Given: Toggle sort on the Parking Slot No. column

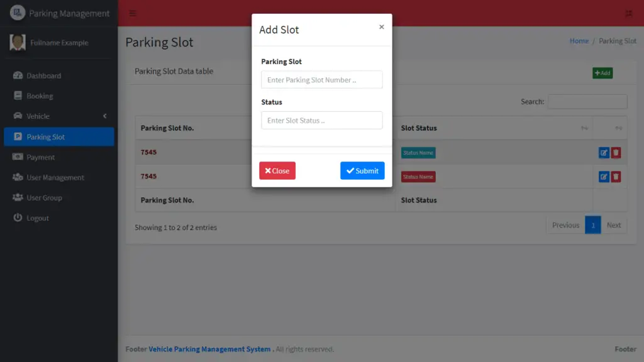Looking at the screenshot, I should (x=167, y=128).
